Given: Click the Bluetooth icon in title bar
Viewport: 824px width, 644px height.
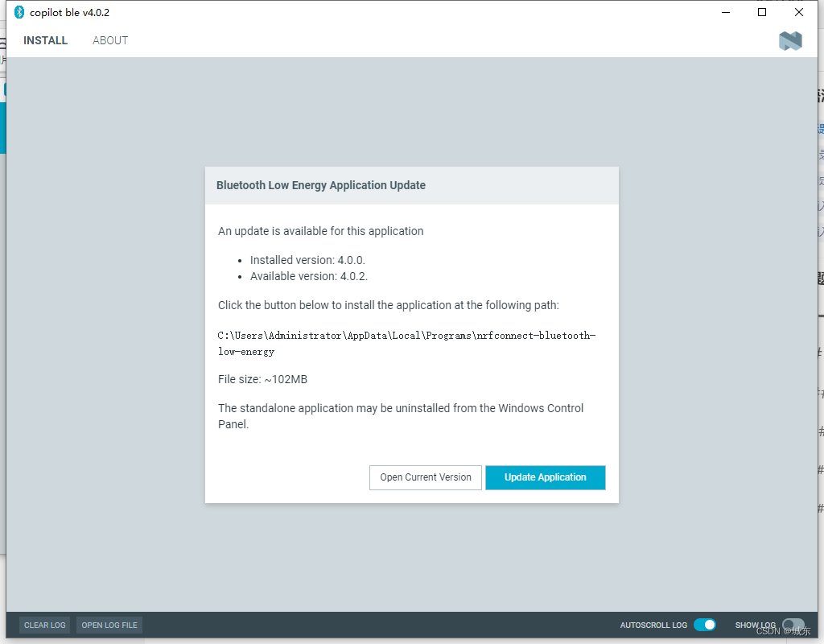Looking at the screenshot, I should pyautogui.click(x=19, y=12).
